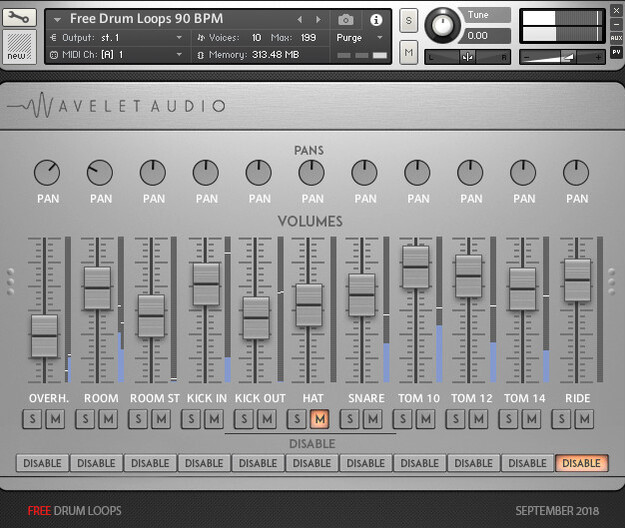Click the RIDE volume fader
Viewport: 625px width, 528px height.
click(577, 280)
